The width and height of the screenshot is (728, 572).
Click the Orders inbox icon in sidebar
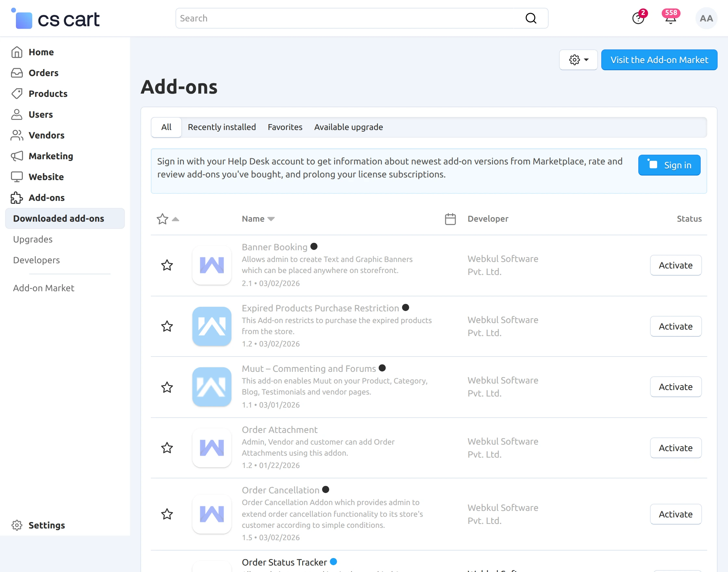coord(17,73)
